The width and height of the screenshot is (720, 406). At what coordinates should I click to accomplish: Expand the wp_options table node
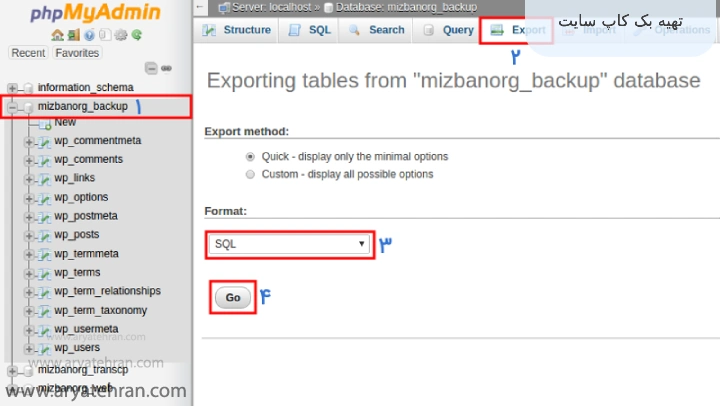pyautogui.click(x=29, y=198)
